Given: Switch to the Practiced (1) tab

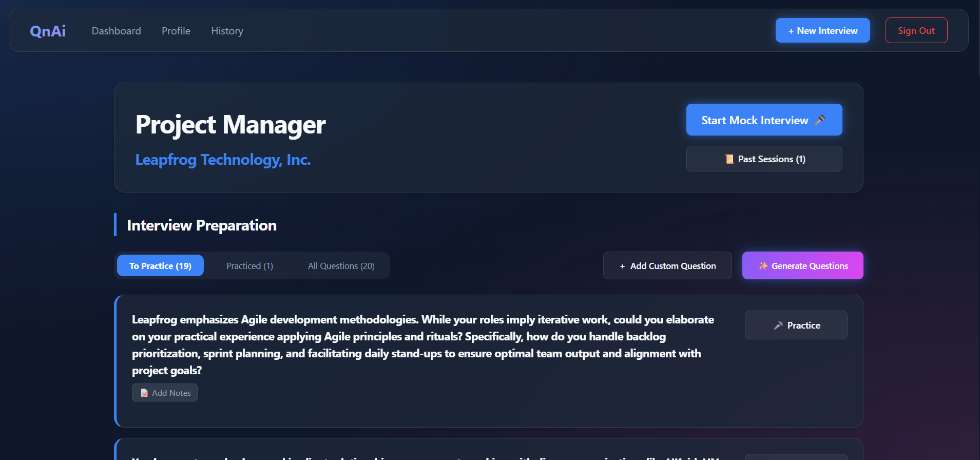Looking at the screenshot, I should click(249, 265).
